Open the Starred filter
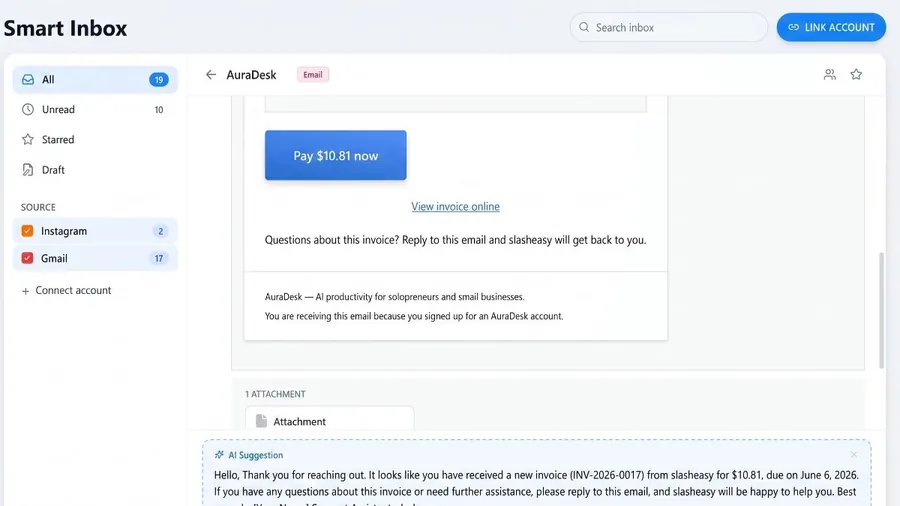This screenshot has height=506, width=900. [95, 139]
